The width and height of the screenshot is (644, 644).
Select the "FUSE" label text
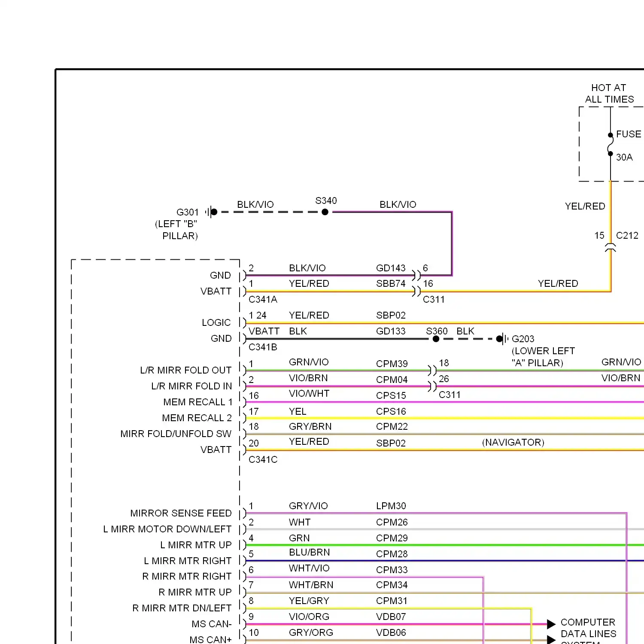coord(629,134)
